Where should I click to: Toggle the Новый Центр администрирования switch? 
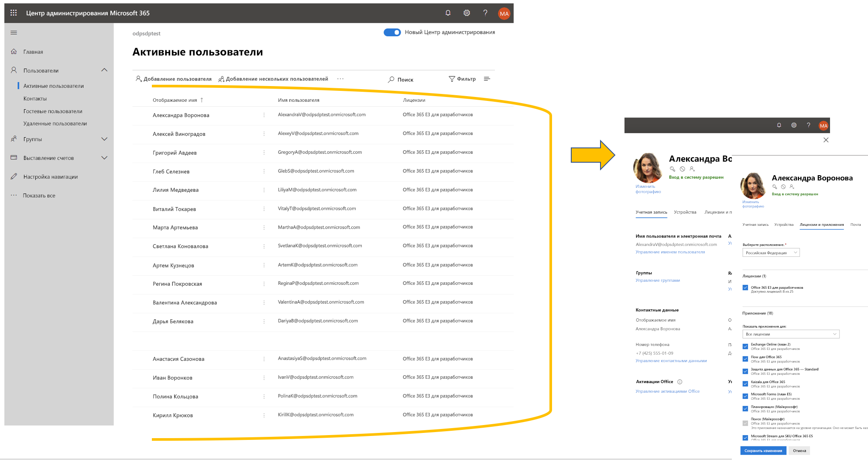click(392, 32)
